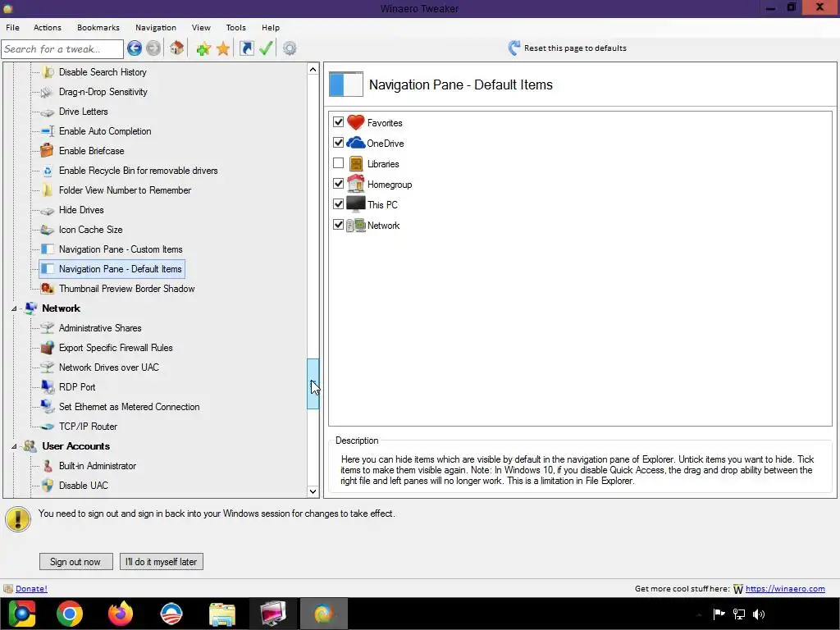Screen dimensions: 840x630
Task: Select Network Drives over UAC
Action: (x=109, y=367)
